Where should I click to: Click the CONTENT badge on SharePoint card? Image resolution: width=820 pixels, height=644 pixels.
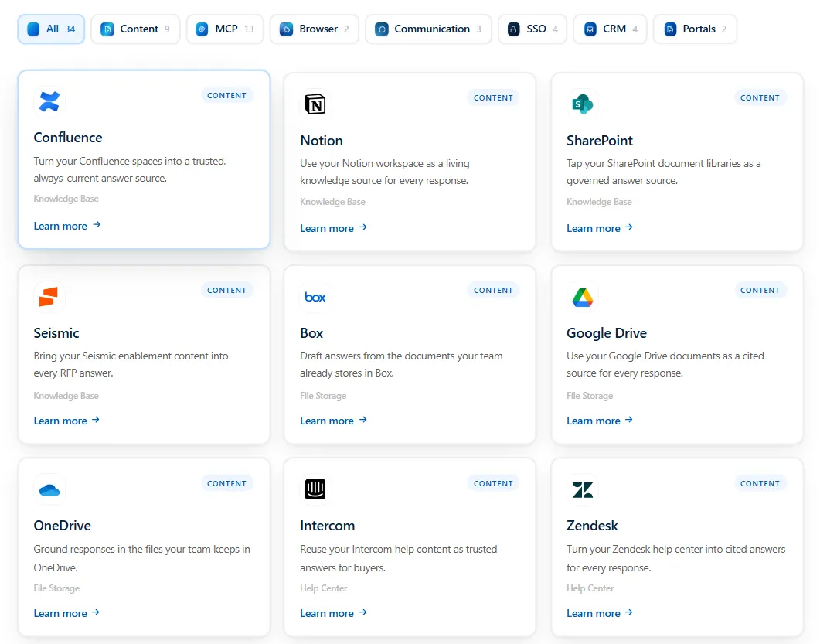click(760, 98)
